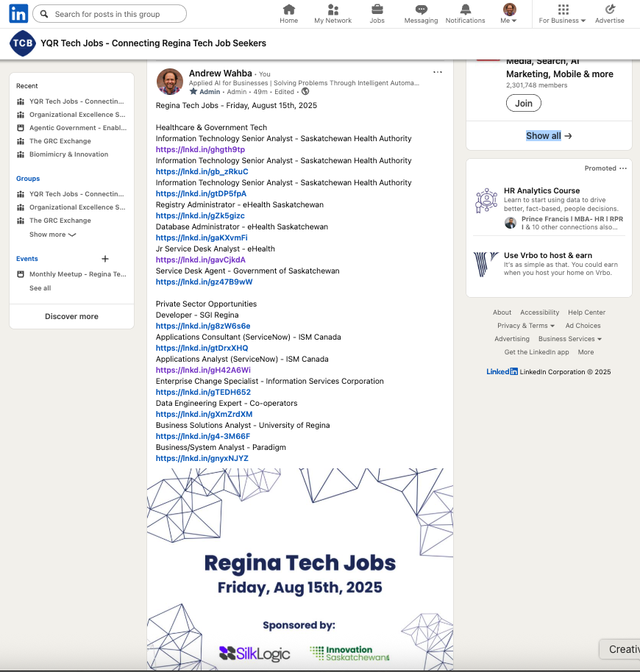Open Notifications bell icon
The image size is (640, 672).
[465, 10]
